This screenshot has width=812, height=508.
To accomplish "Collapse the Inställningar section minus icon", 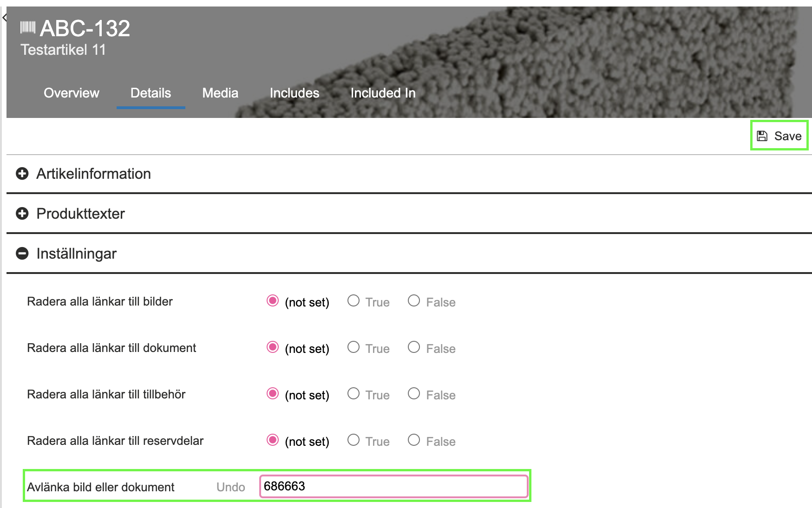I will coord(22,254).
